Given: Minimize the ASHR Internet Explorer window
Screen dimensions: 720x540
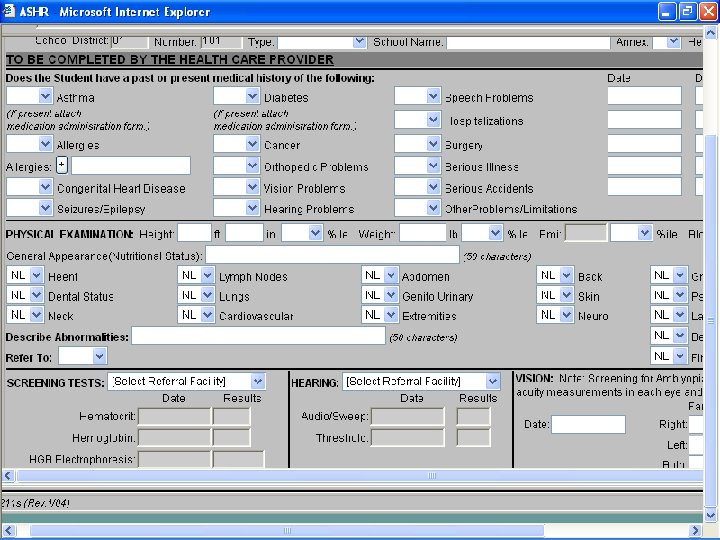Looking at the screenshot, I should 667,12.
